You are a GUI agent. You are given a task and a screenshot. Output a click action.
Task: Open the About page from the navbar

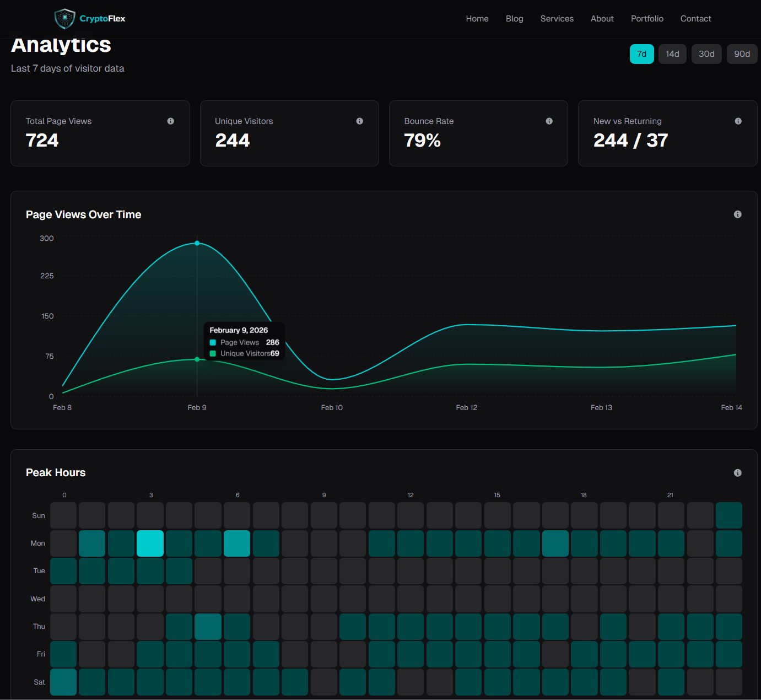click(602, 18)
